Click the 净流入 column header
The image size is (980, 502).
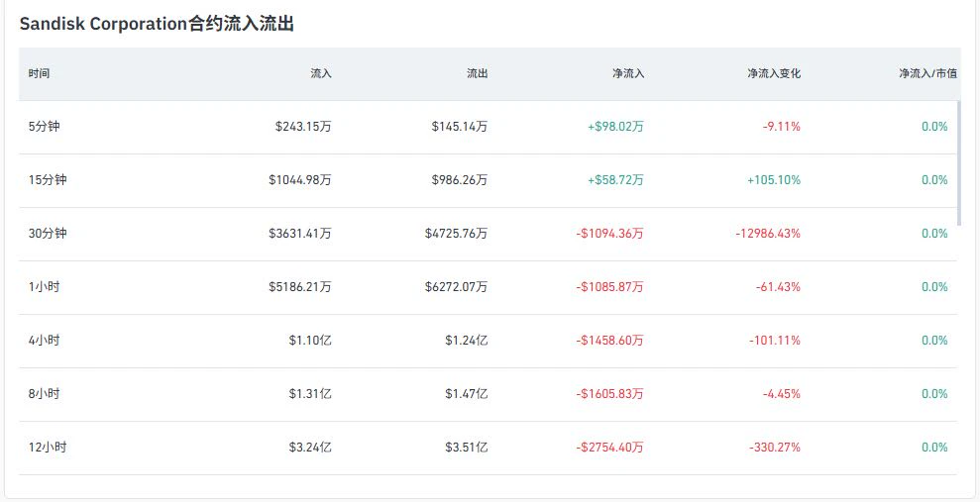[628, 73]
